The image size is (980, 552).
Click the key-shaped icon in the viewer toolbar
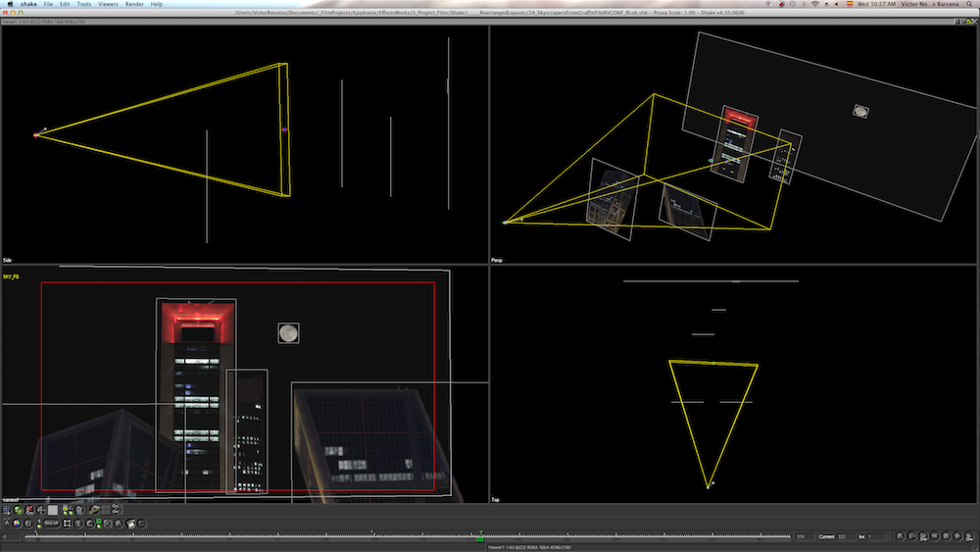(95, 509)
